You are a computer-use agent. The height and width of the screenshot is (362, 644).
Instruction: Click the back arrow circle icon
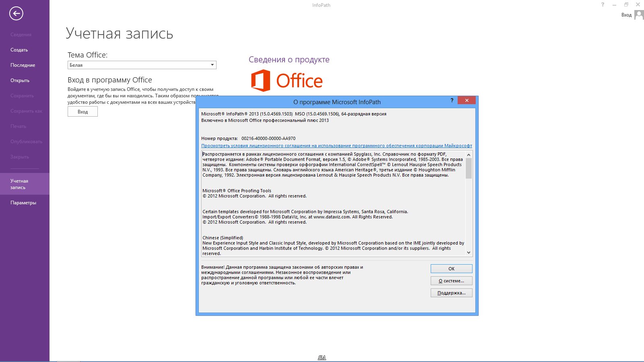click(16, 14)
